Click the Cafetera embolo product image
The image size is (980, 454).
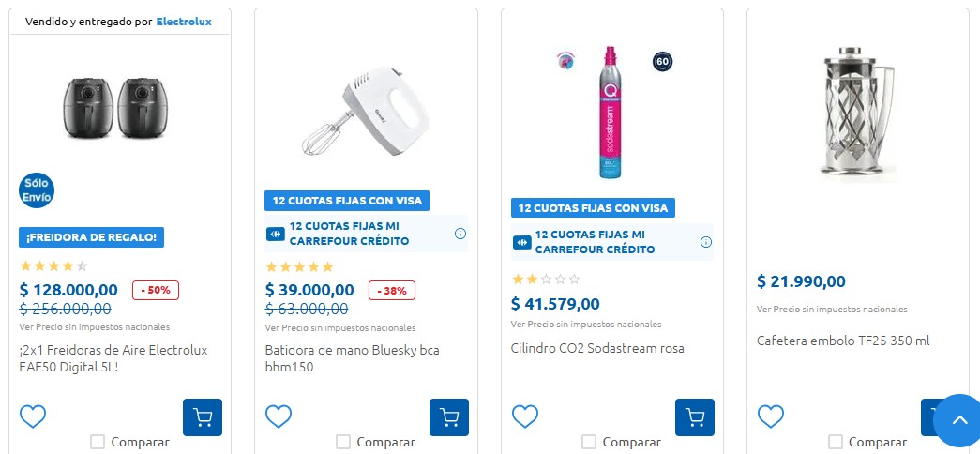tap(857, 111)
